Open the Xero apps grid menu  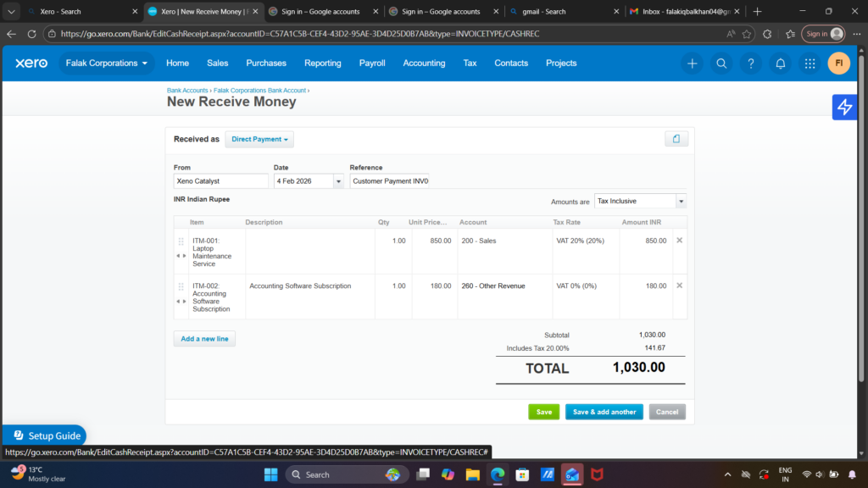pyautogui.click(x=810, y=64)
